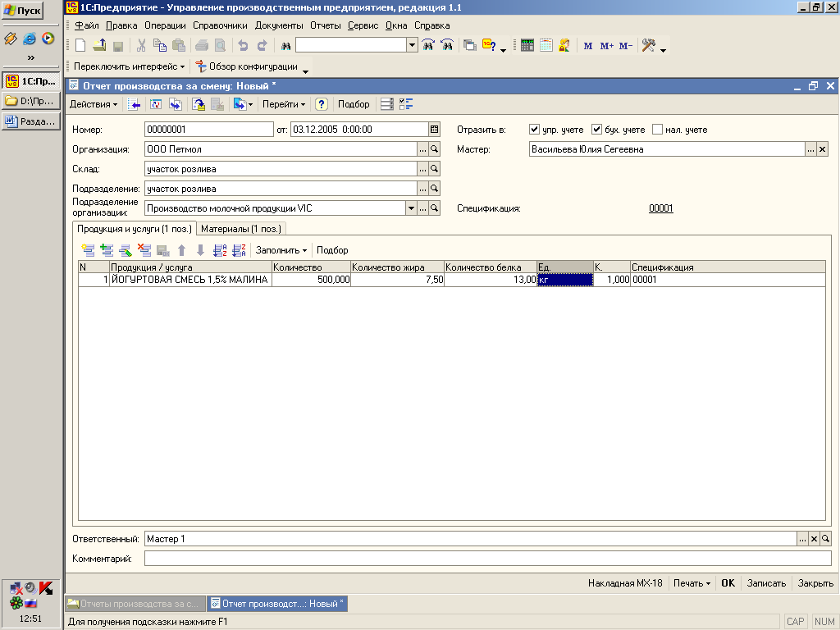The width and height of the screenshot is (840, 630).
Task: Click the Закрыть button
Action: point(815,583)
